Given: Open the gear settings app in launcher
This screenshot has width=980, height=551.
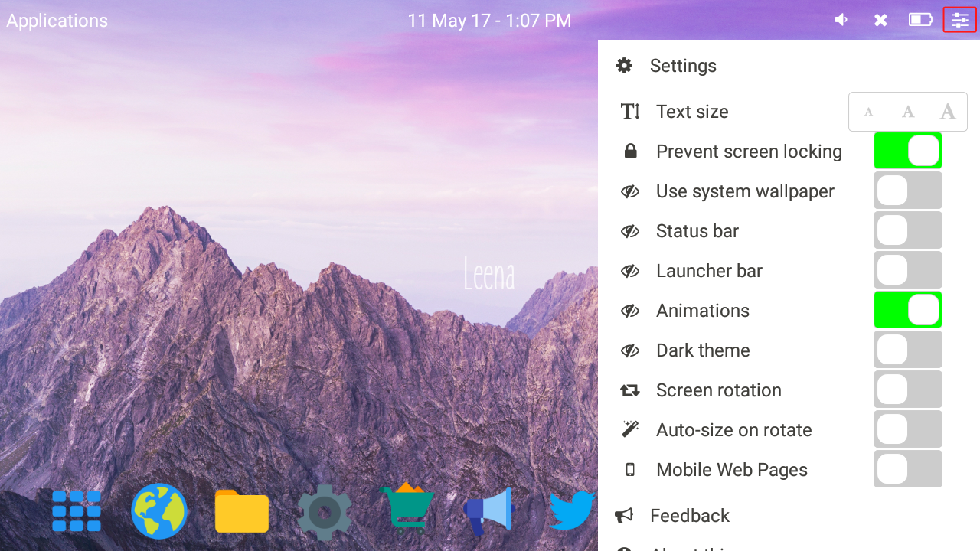Looking at the screenshot, I should pos(325,512).
